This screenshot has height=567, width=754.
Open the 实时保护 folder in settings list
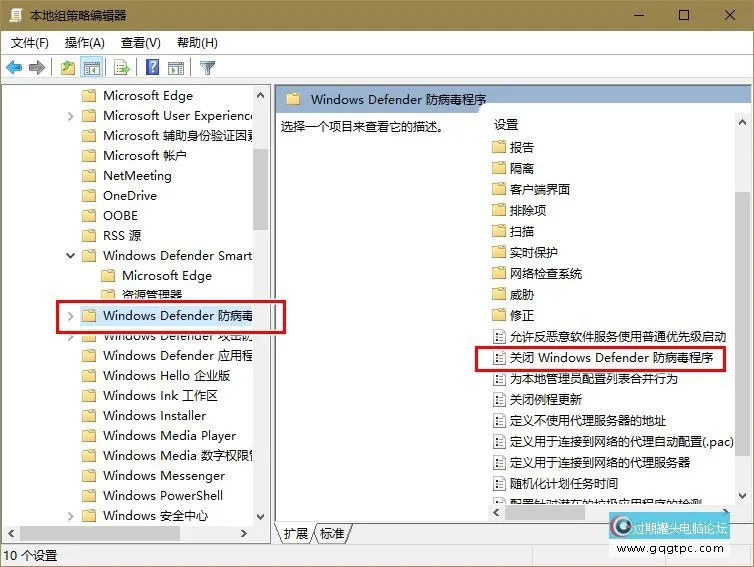click(533, 252)
